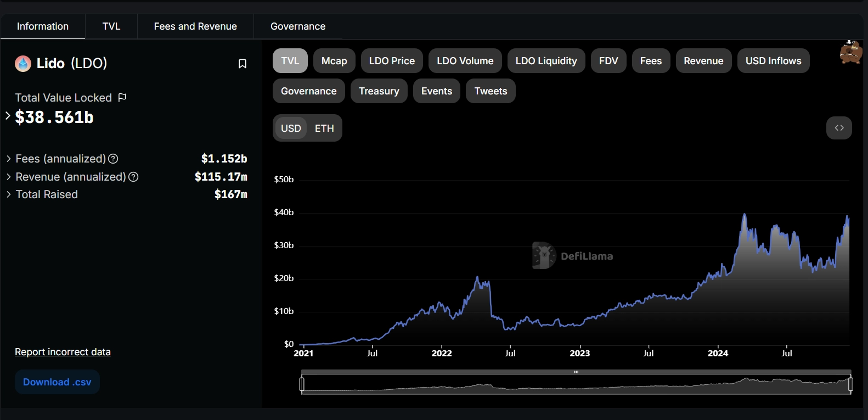Enable the FDV chart metric
Viewport: 868px width, 420px height.
coord(608,61)
